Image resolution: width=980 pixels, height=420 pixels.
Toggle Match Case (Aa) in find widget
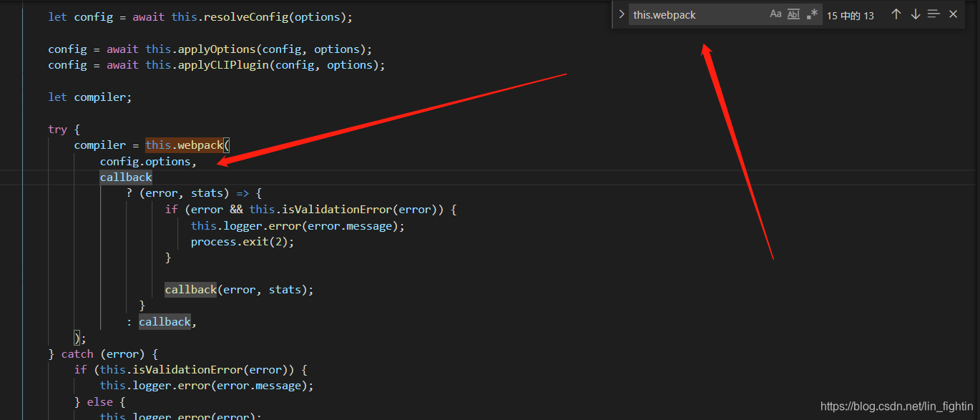[775, 14]
